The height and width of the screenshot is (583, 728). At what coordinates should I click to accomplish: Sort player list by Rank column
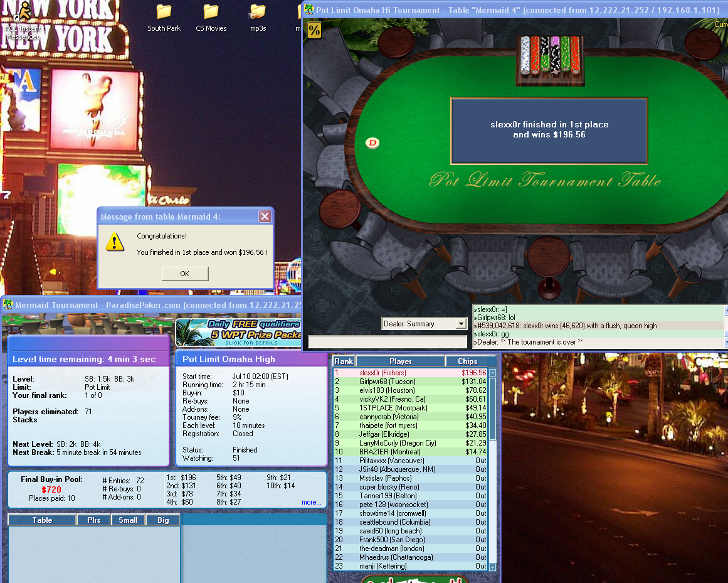(x=344, y=361)
